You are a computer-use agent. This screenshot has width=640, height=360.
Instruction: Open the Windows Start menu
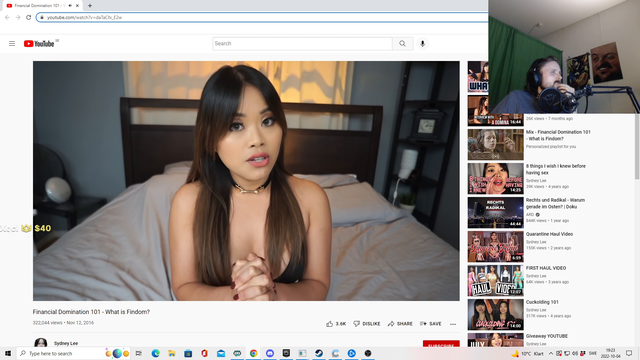[x=8, y=353]
